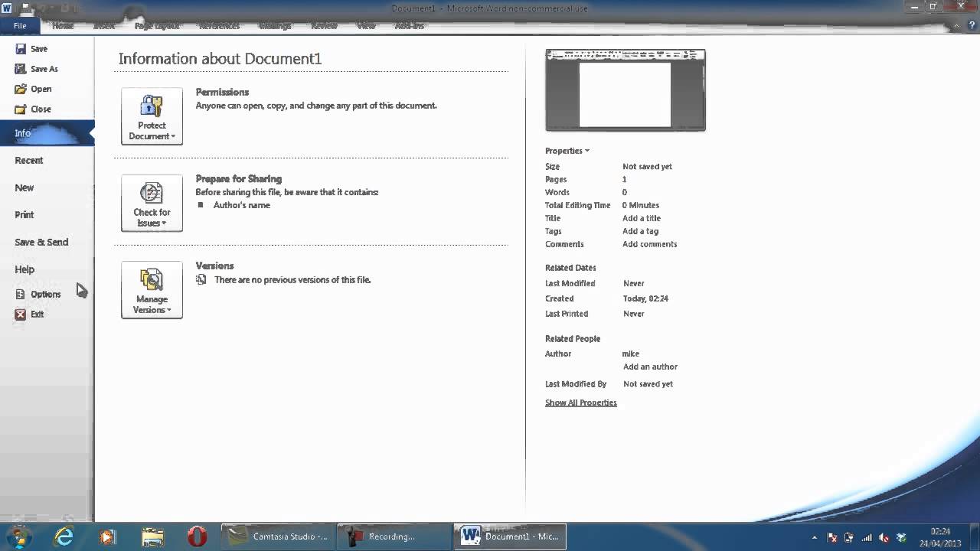This screenshot has height=551, width=980.
Task: Click the document preview thumbnail
Action: pos(626,90)
